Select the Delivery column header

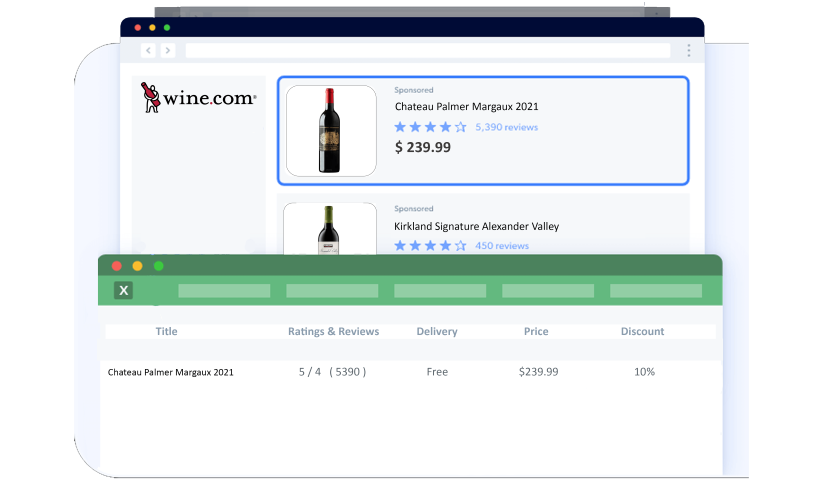click(437, 332)
